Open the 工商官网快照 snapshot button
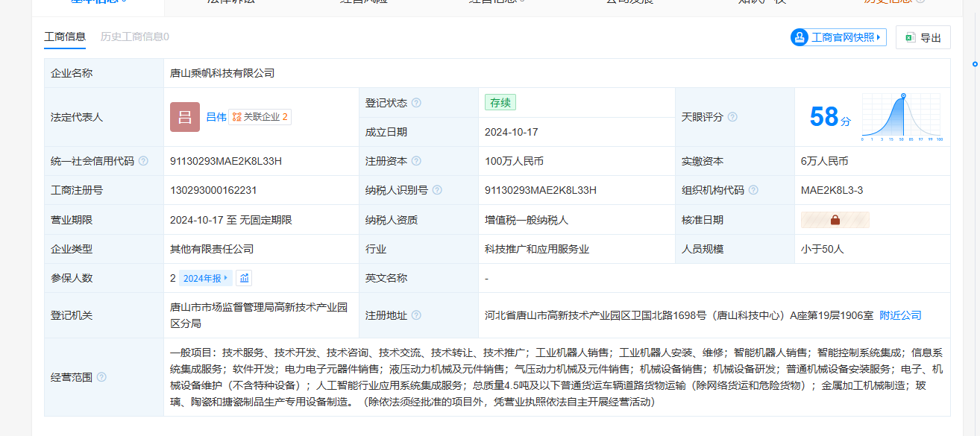The height and width of the screenshot is (436, 980). [838, 37]
